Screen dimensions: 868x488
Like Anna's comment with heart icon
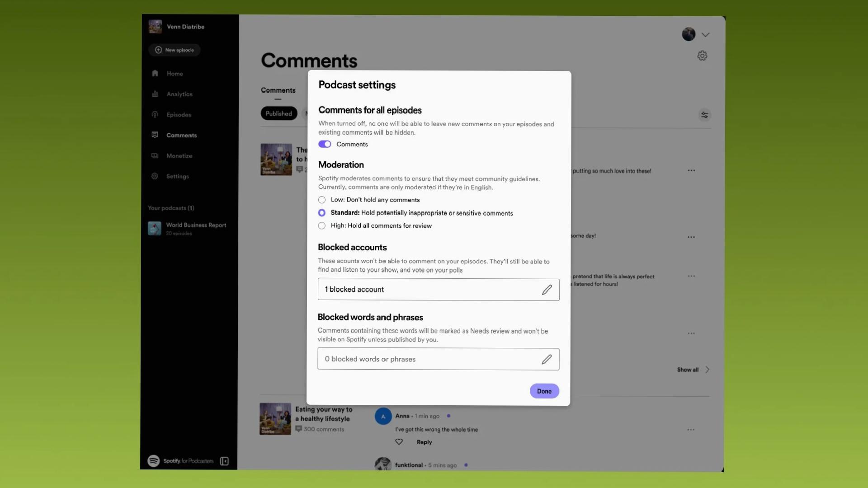(399, 442)
